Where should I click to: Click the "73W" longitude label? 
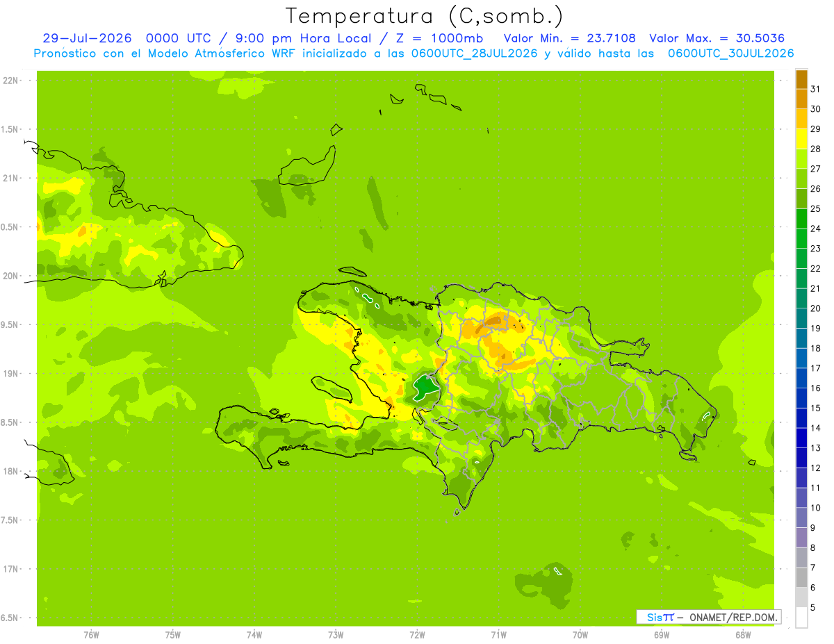click(x=336, y=635)
